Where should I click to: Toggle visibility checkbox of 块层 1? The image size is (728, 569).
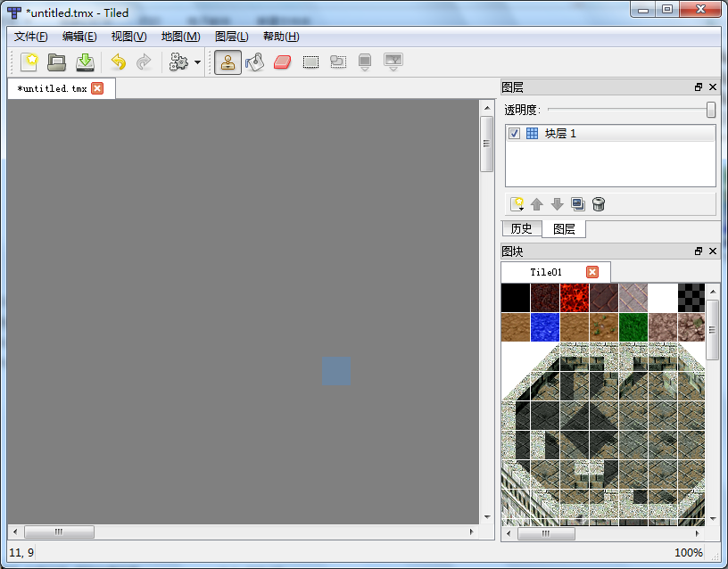click(x=514, y=134)
